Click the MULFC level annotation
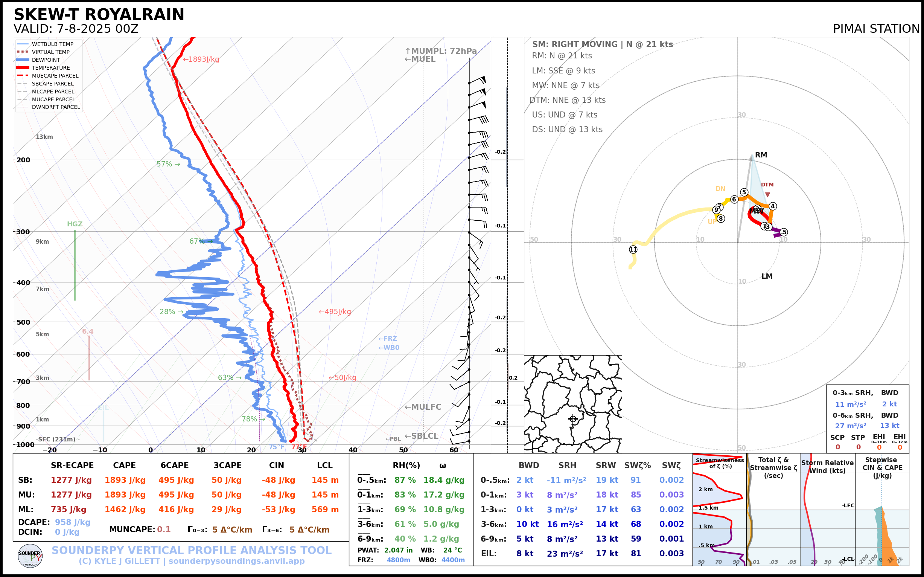This screenshot has width=924, height=577. tap(423, 407)
